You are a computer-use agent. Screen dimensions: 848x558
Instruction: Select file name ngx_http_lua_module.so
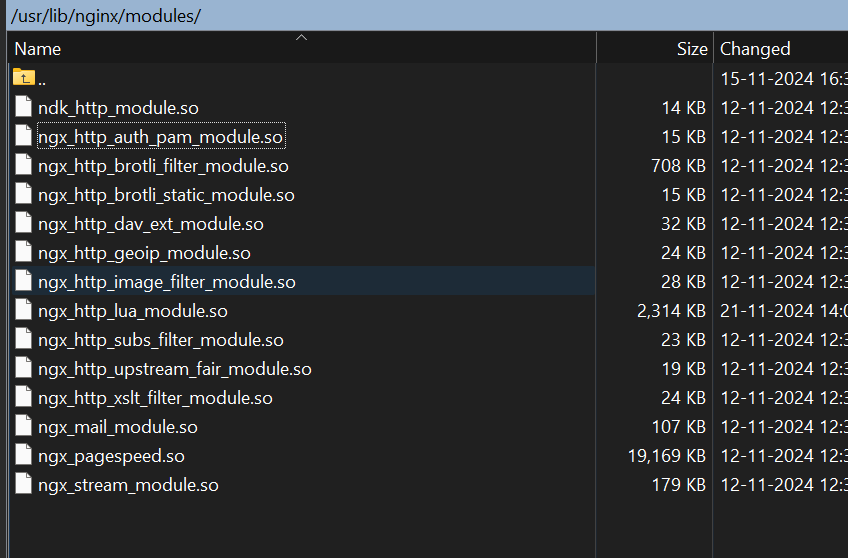point(132,311)
